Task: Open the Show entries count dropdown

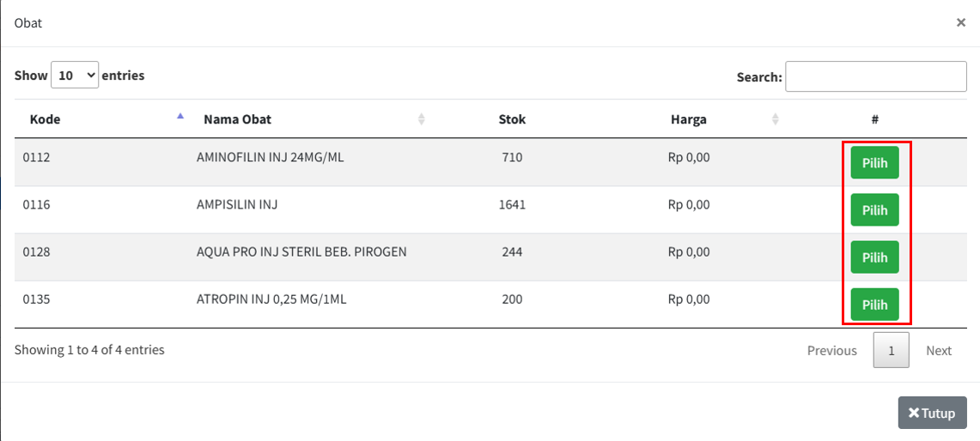Action: click(x=76, y=76)
